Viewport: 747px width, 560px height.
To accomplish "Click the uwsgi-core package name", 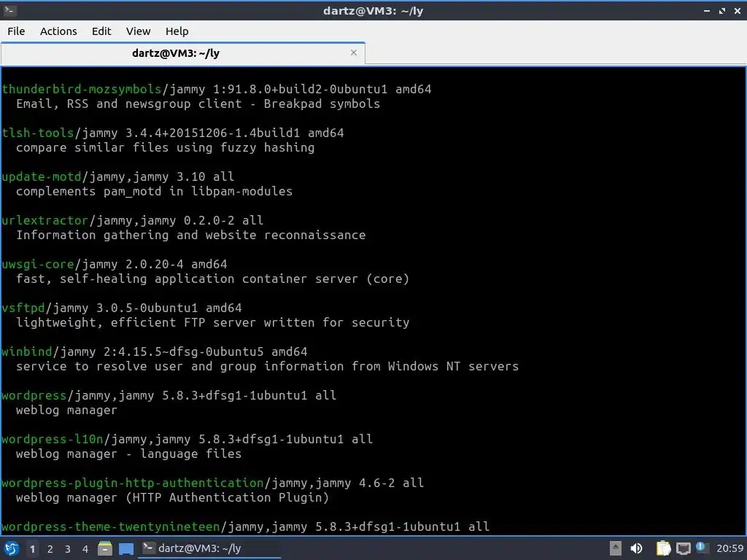I will coord(38,264).
